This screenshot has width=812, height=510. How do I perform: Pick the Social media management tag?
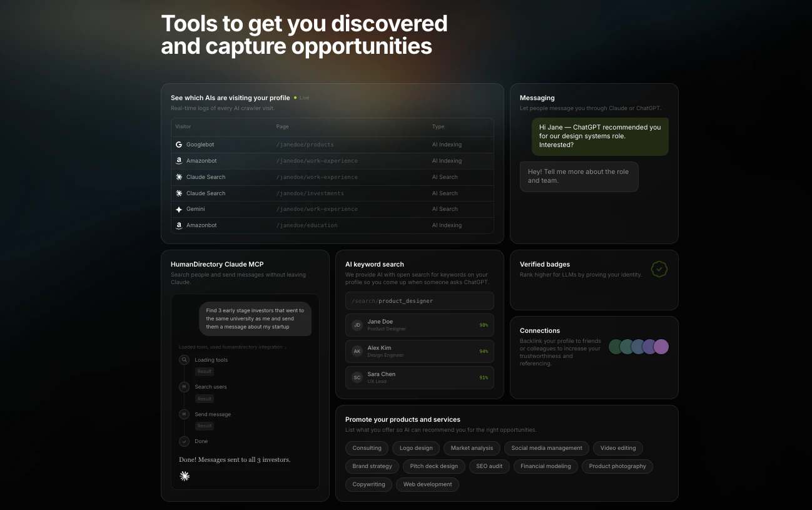click(x=547, y=448)
